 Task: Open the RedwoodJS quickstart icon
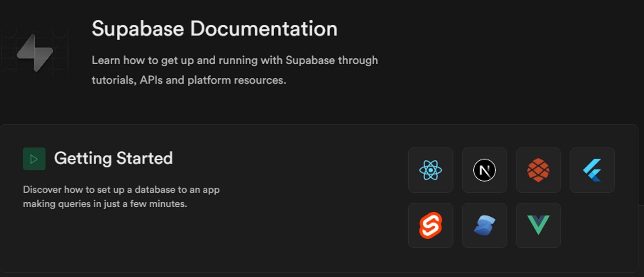(x=538, y=170)
